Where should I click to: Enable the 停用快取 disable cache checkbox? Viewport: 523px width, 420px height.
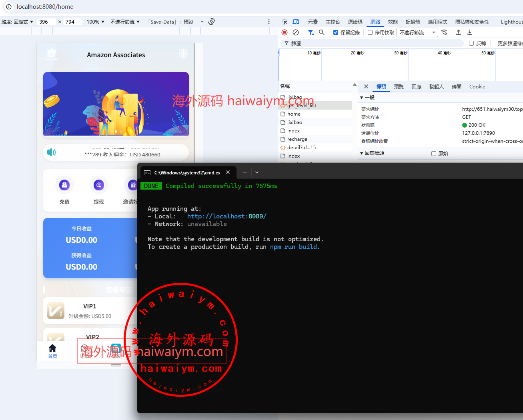[370, 32]
